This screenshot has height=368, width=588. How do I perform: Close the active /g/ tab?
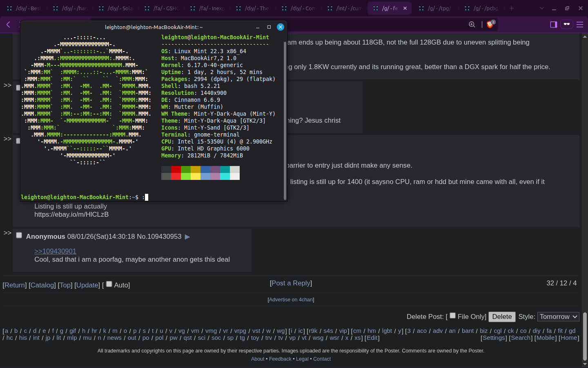[x=405, y=8]
